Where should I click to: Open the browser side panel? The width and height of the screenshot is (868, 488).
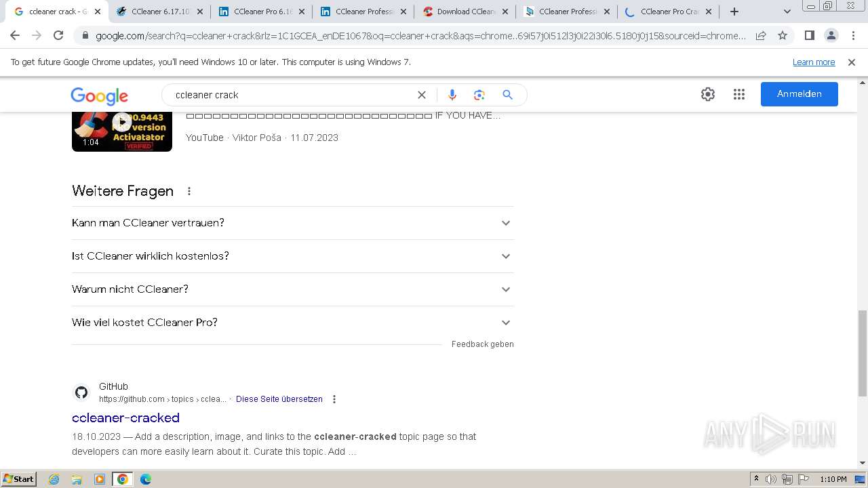809,36
